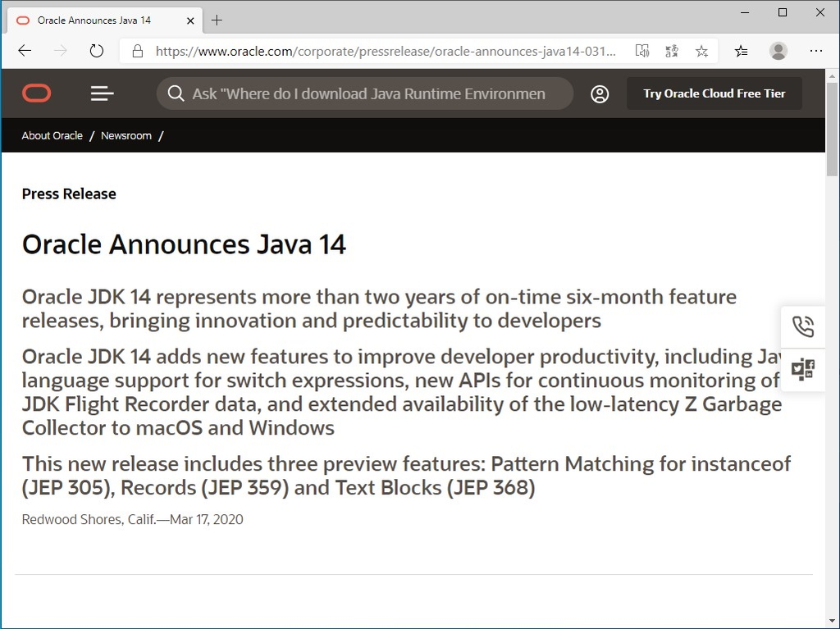
Task: Click the About Oracle breadcrumb
Action: click(52, 135)
